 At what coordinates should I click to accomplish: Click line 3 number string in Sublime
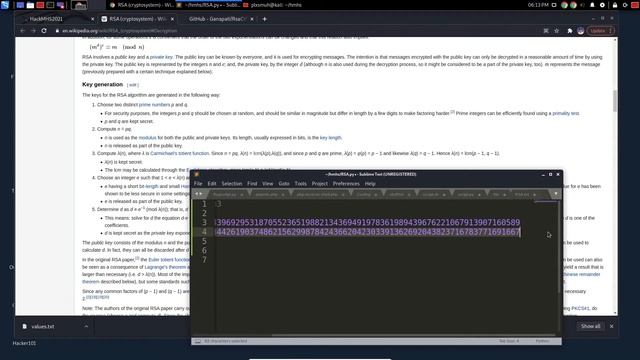[368, 222]
